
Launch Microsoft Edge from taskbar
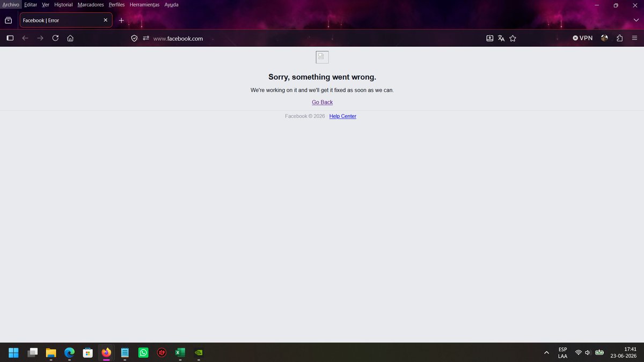pos(69,352)
